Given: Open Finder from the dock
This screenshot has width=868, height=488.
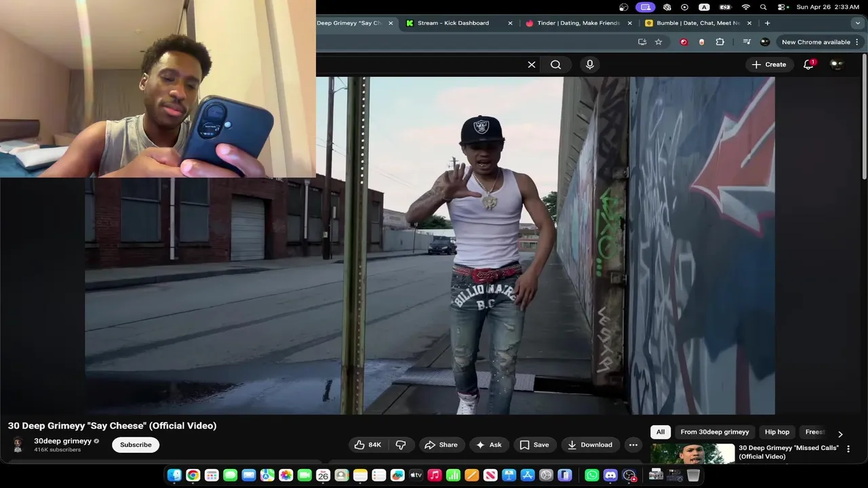Looking at the screenshot, I should click(x=174, y=475).
